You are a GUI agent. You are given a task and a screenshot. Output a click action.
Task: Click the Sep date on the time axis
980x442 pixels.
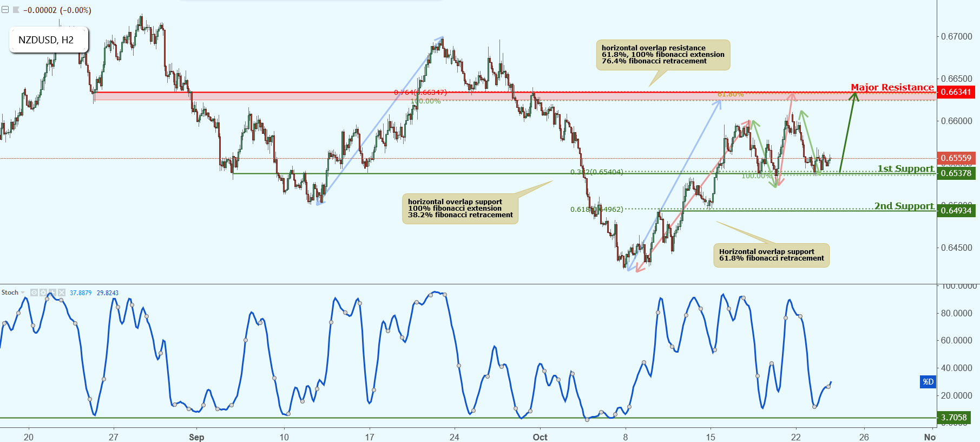[196, 437]
